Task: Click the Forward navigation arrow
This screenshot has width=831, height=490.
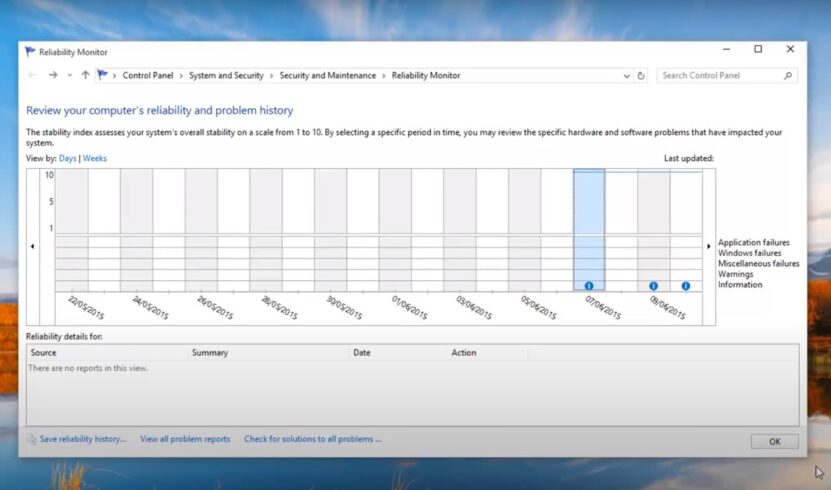Action: [53, 75]
